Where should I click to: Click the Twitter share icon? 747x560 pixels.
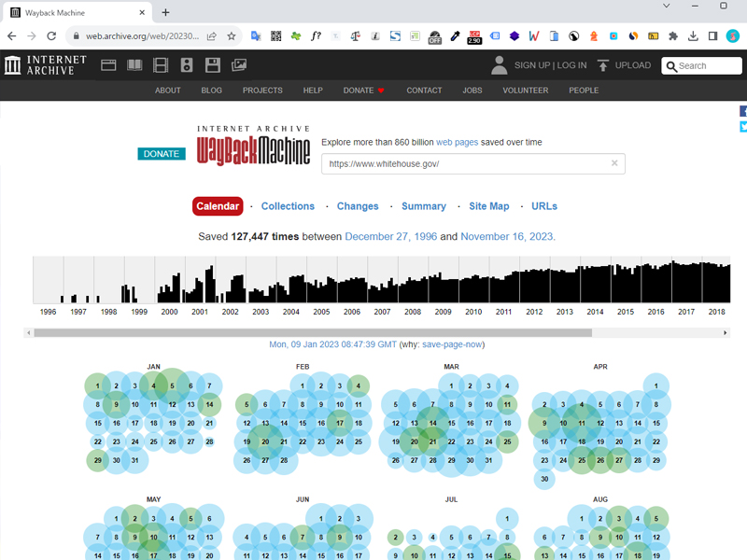(x=743, y=127)
